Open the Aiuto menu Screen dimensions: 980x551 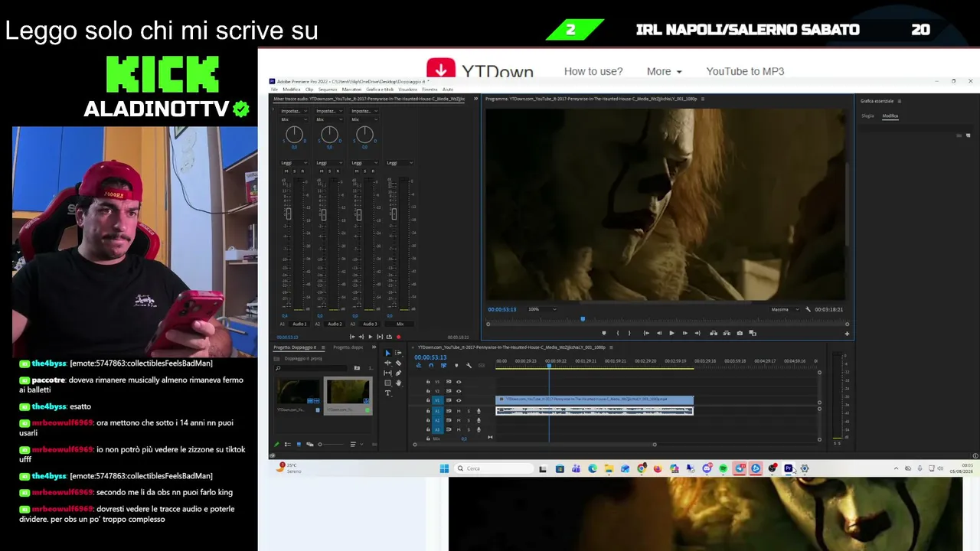[448, 90]
